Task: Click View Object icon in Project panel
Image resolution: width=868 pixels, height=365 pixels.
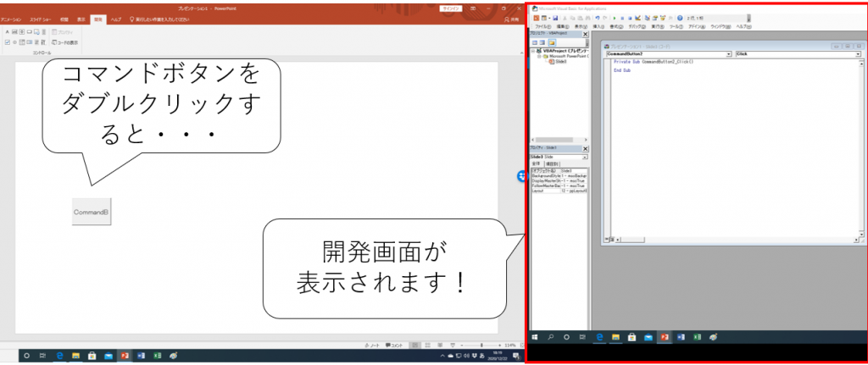Action: point(542,42)
